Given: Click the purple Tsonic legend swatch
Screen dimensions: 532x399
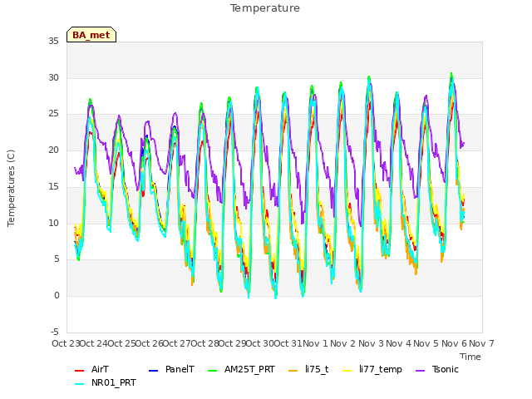Looking at the screenshot, I should point(420,371).
